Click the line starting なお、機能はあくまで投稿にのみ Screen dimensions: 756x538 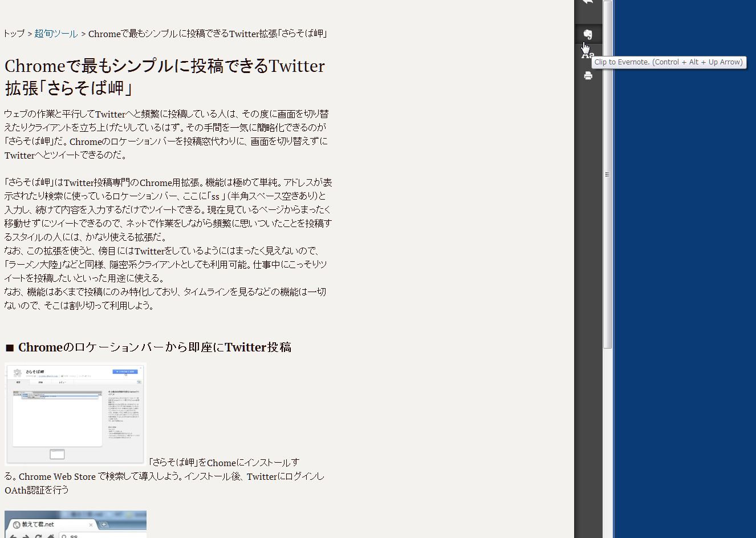point(165,292)
